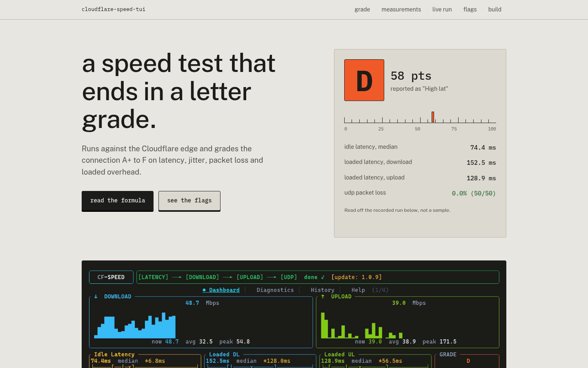Click the 48.7 Mbps download speed readout
Screen dimensions: 588x368
pos(202,303)
